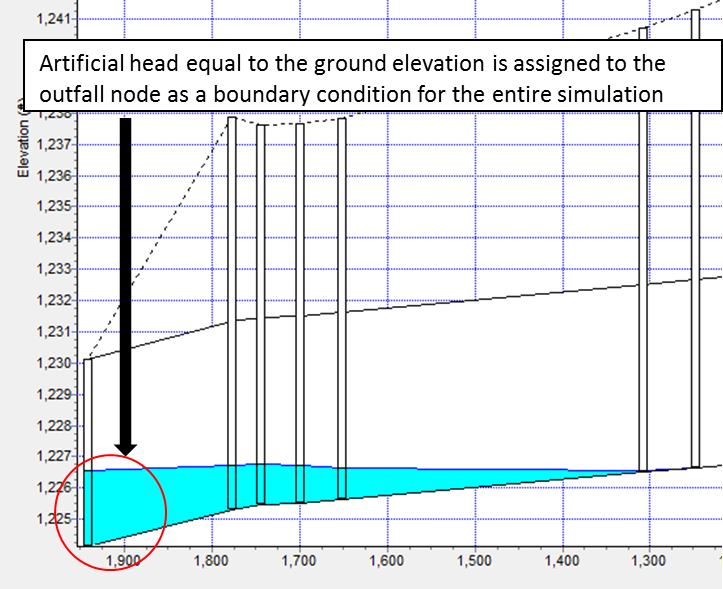The image size is (723, 589).
Task: Select the 1,700 x-axis label
Action: click(x=298, y=562)
